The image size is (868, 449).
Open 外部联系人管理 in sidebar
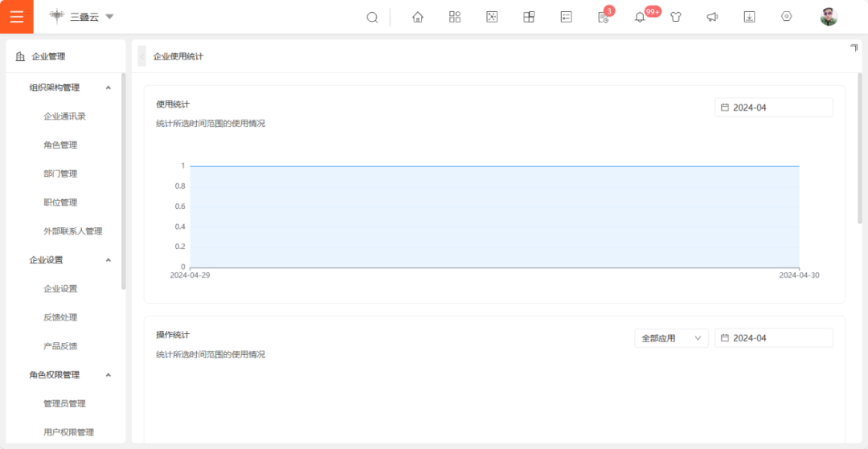point(73,231)
